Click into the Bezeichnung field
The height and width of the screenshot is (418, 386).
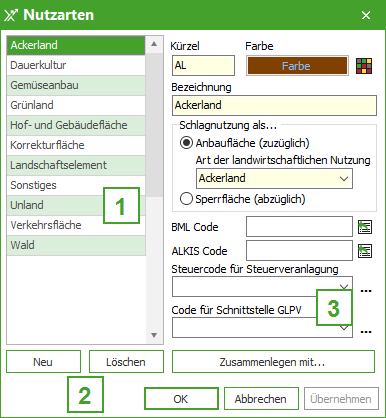click(x=274, y=105)
